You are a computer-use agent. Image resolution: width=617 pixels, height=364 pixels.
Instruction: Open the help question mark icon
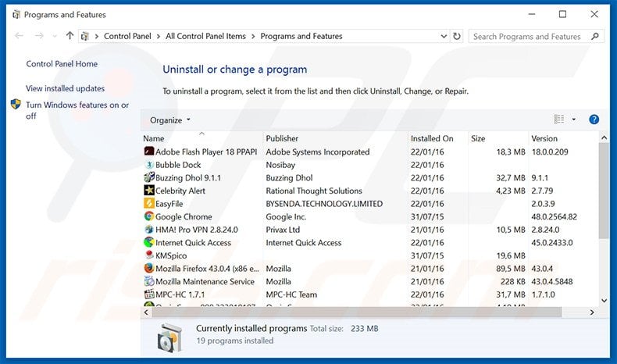click(x=594, y=120)
